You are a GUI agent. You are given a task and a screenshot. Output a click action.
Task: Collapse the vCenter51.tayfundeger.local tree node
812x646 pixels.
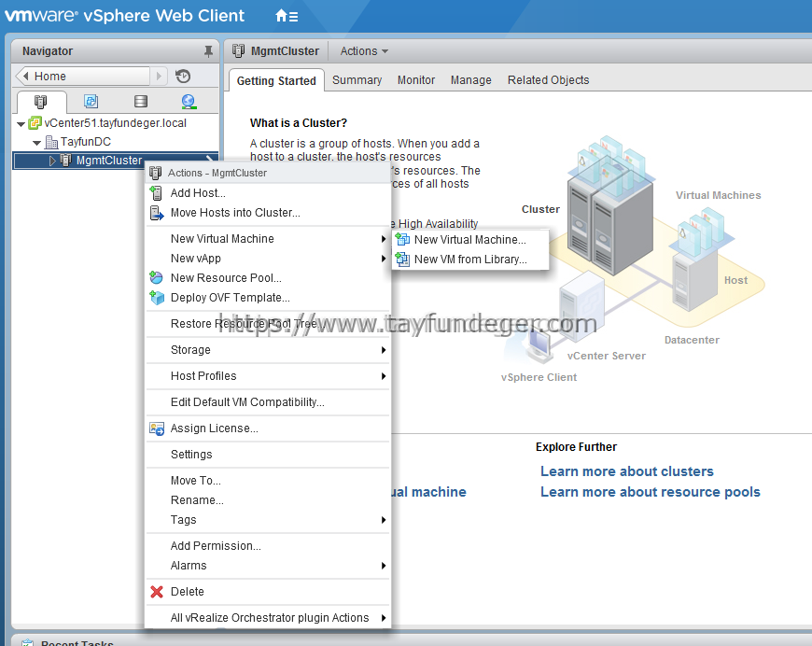21,124
